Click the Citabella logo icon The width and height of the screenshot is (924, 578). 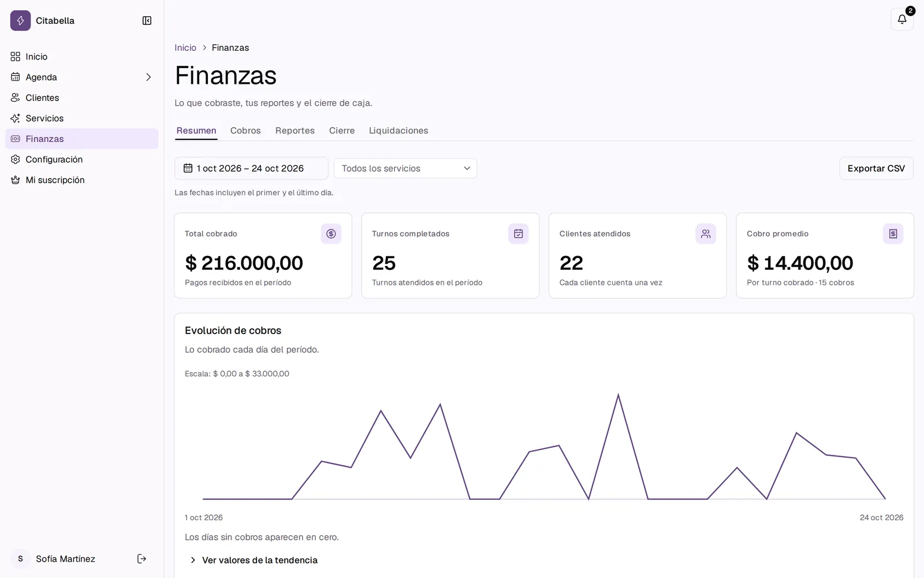point(20,21)
